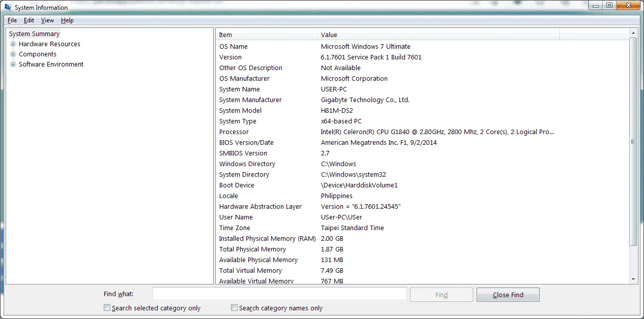Image resolution: width=644 pixels, height=319 pixels.
Task: Select the SMBIOS Version row
Action: coord(422,153)
